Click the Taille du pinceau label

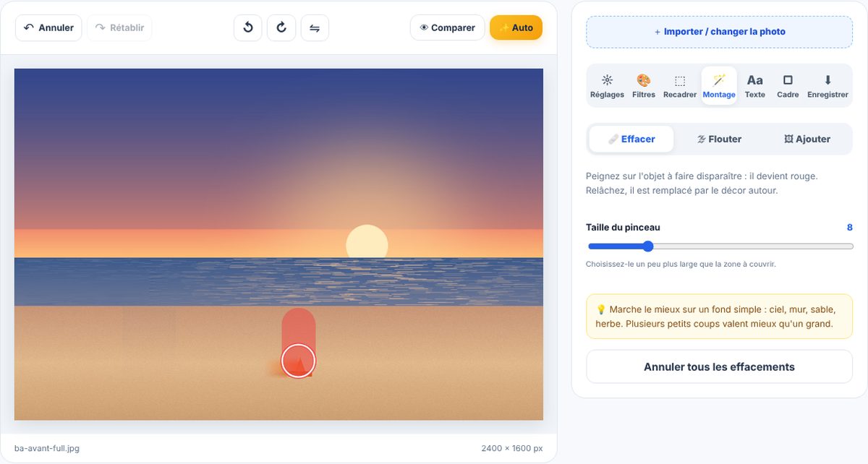(x=623, y=227)
